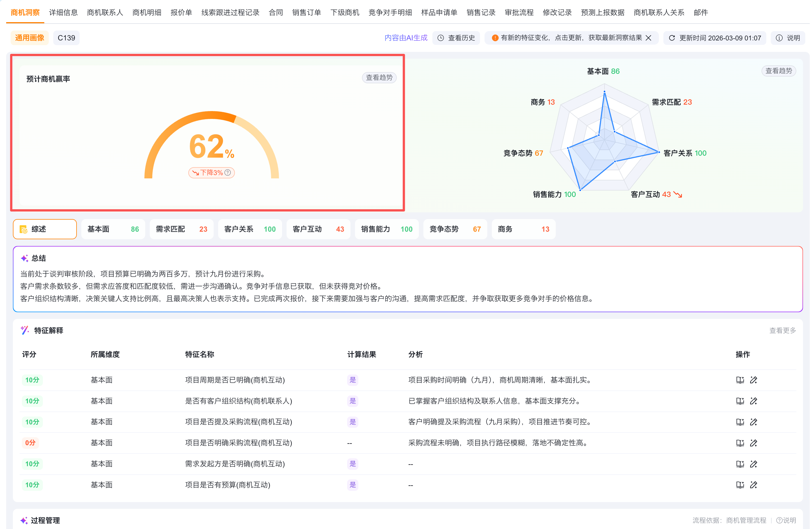Click 查看更多 in 特征解释 section
The image size is (812, 529).
782,330
